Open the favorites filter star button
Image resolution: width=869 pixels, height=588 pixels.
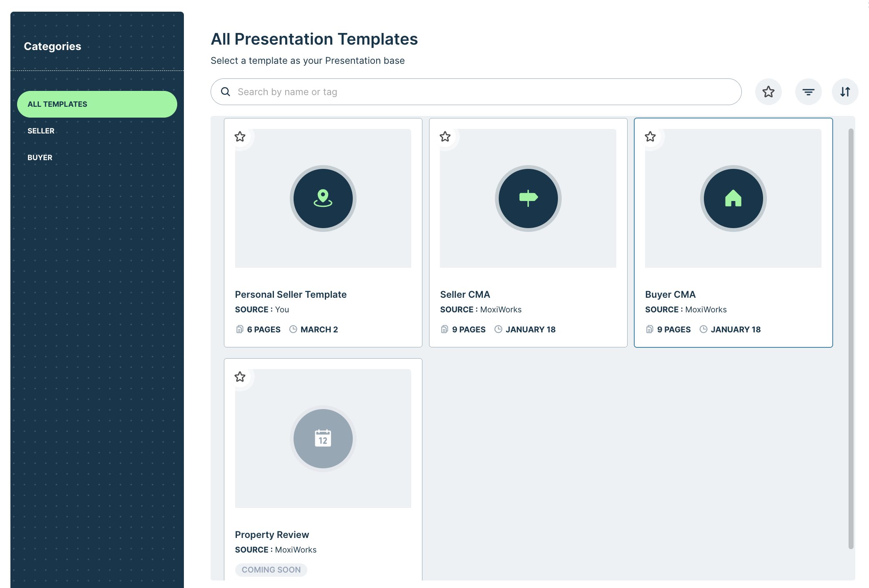point(768,92)
